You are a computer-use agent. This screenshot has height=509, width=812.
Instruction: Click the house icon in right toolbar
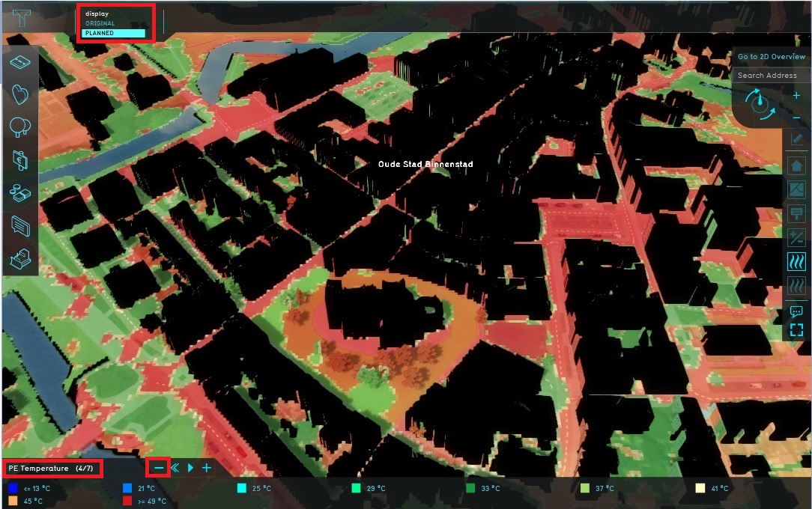pyautogui.click(x=796, y=165)
